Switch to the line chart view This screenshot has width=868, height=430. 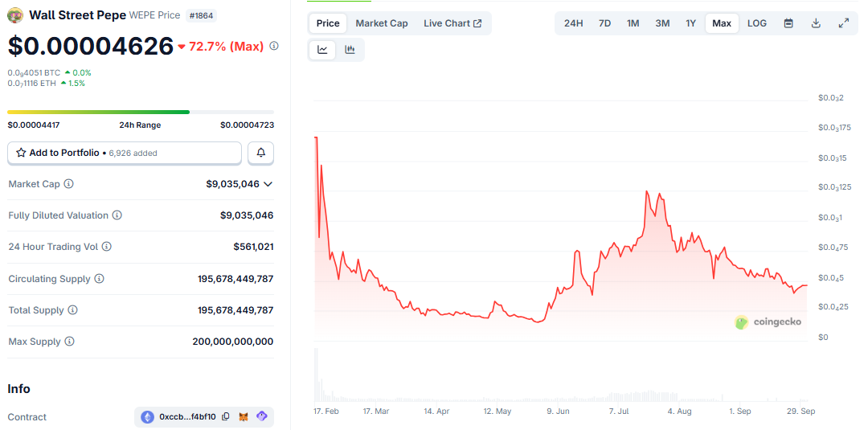(x=322, y=50)
